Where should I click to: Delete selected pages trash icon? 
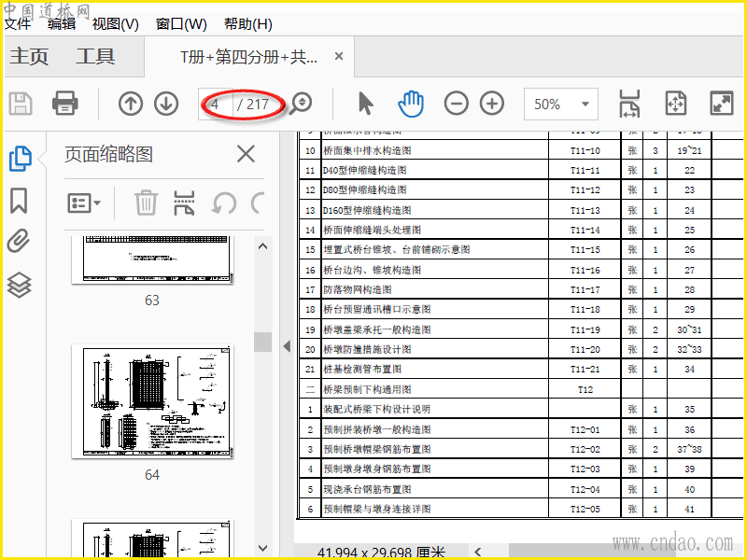pos(146,203)
